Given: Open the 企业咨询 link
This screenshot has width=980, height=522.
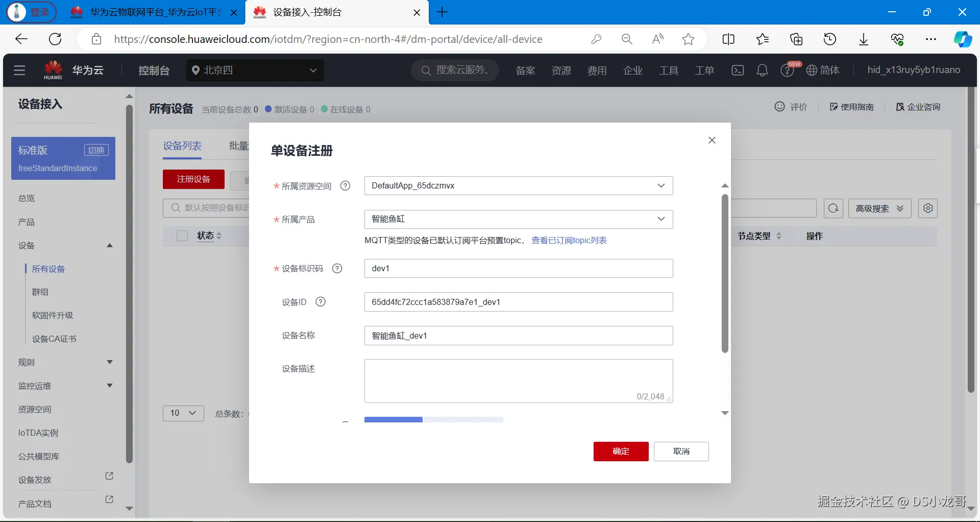Looking at the screenshot, I should pyautogui.click(x=918, y=107).
